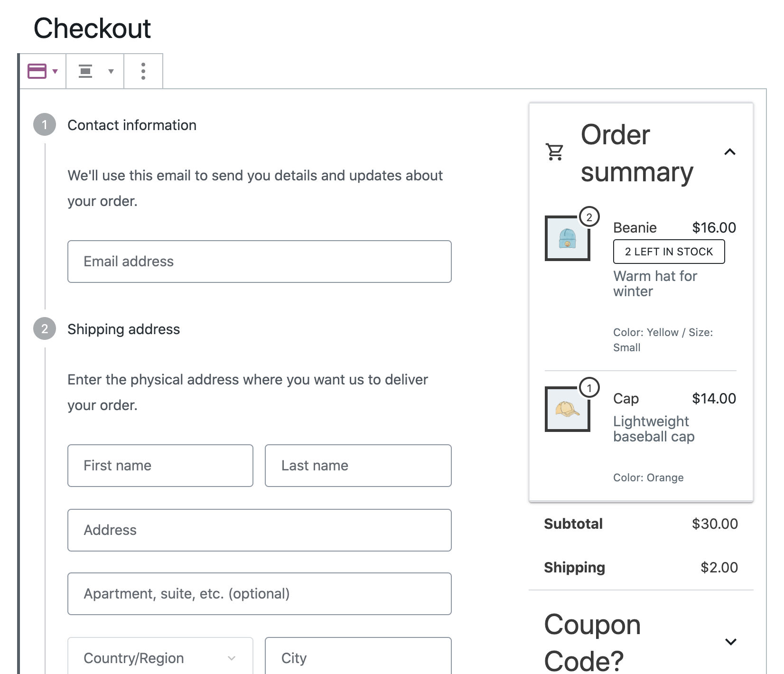Open the three-dot block options menu
This screenshot has height=674, width=784.
(x=143, y=71)
